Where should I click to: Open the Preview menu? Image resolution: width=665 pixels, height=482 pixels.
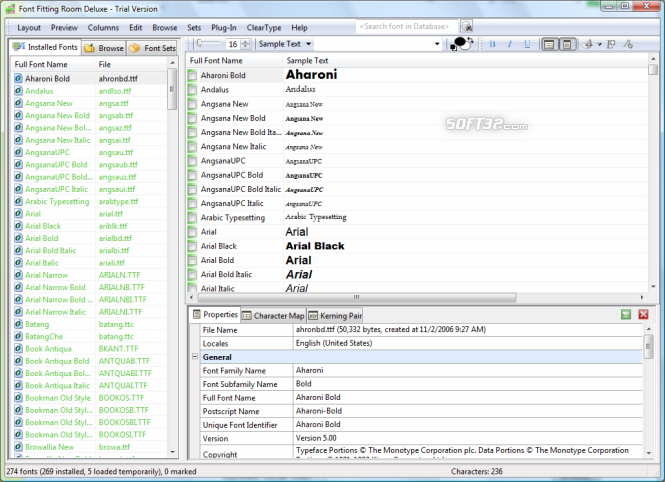[x=64, y=28]
